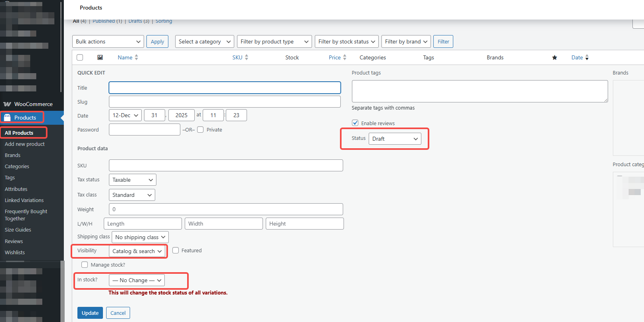Click the hour field showing 11
This screenshot has height=322, width=644.
pos(213,115)
